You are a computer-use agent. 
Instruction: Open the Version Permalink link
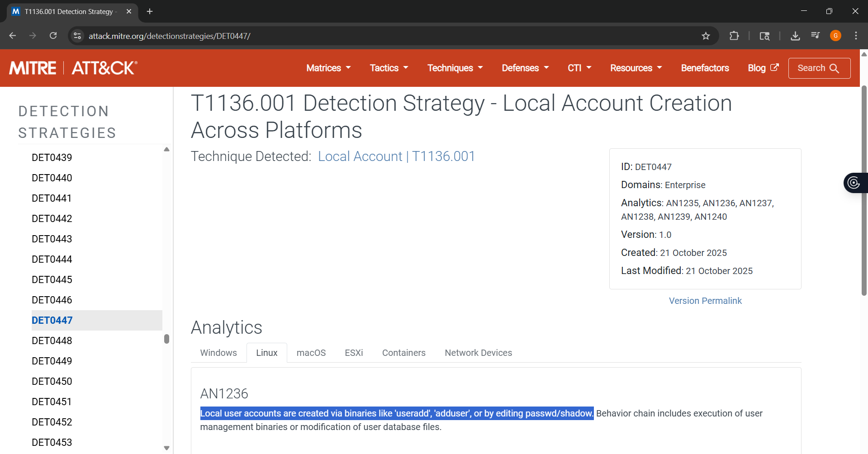pos(705,301)
